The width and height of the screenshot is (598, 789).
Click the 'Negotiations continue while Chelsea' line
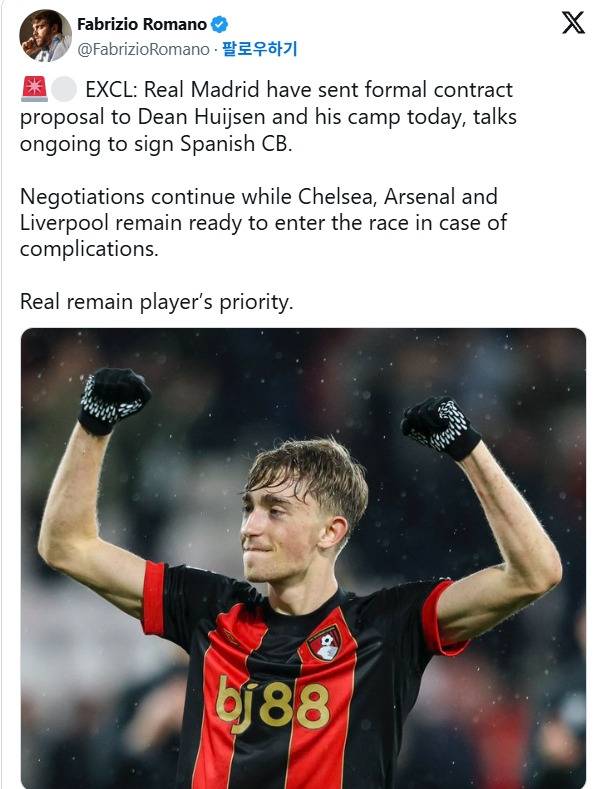(259, 196)
